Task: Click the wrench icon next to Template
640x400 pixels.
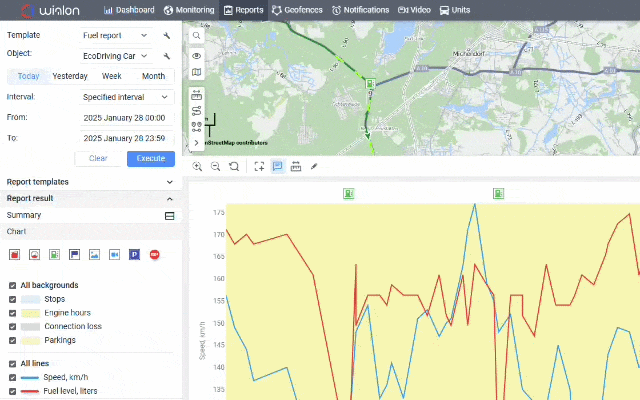Action: pyautogui.click(x=167, y=36)
